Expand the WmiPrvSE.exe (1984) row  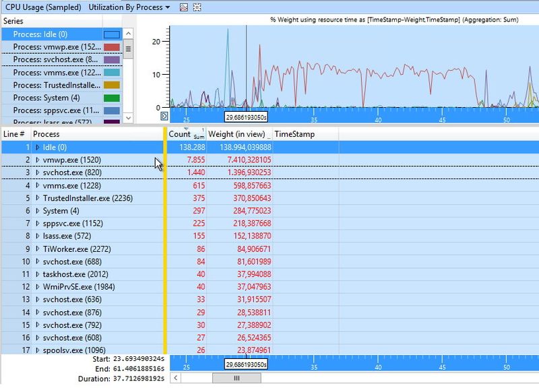coord(38,286)
